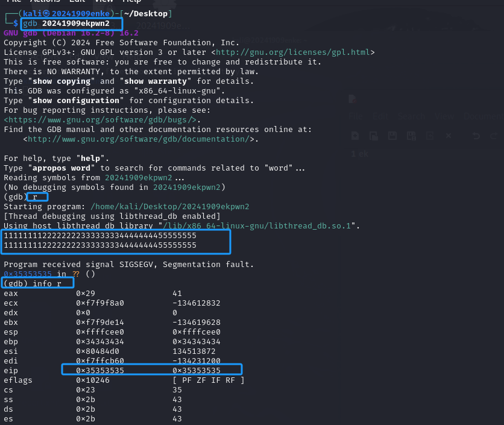The height and width of the screenshot is (425, 504).
Task: Click first line of 1111…5555 input string
Action: 100,235
